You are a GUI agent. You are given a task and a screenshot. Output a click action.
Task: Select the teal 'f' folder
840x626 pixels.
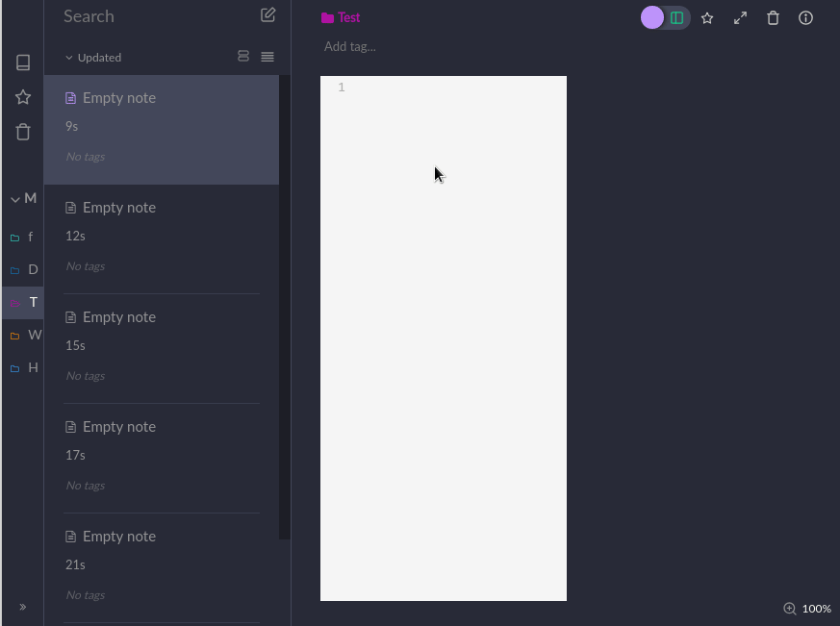22,237
